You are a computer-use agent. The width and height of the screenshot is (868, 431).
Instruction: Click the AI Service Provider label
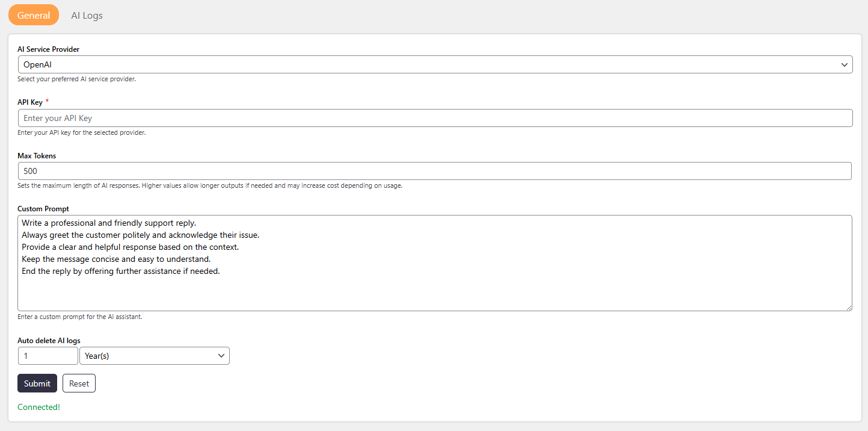tap(48, 49)
